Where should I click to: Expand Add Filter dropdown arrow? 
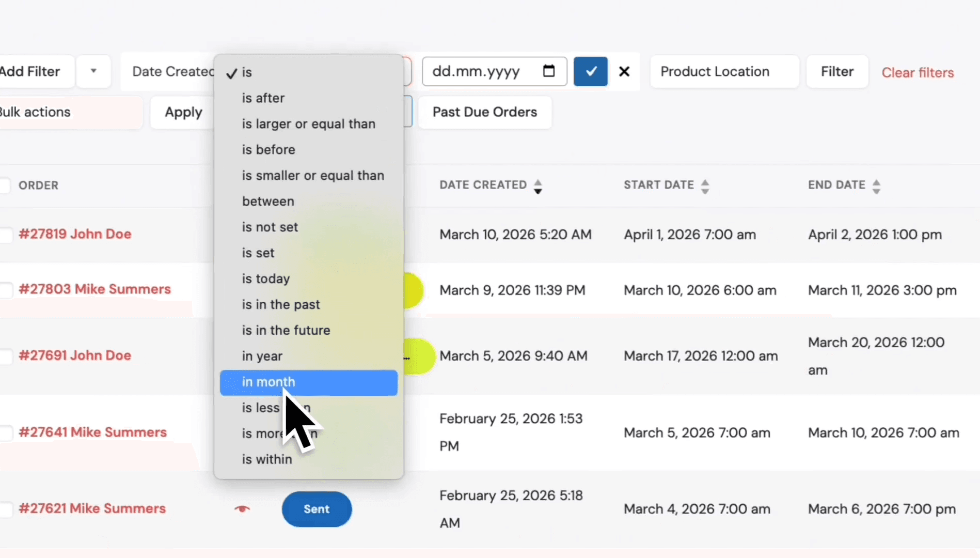point(93,71)
